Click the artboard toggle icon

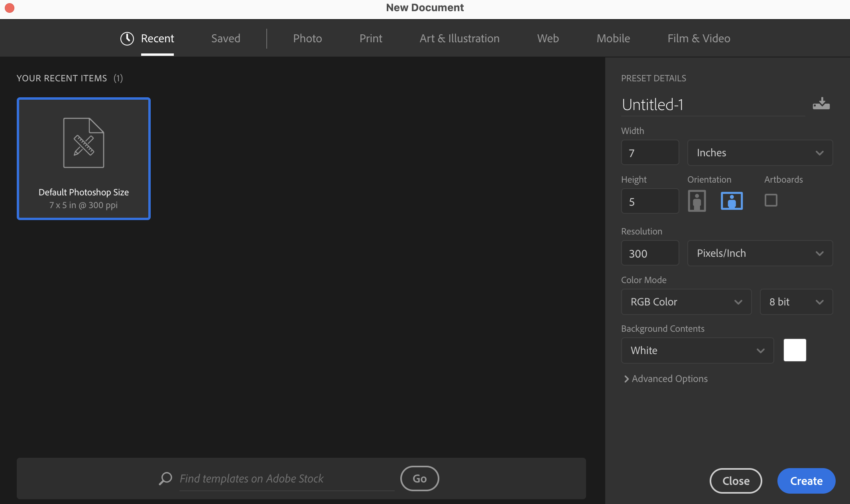[771, 200]
